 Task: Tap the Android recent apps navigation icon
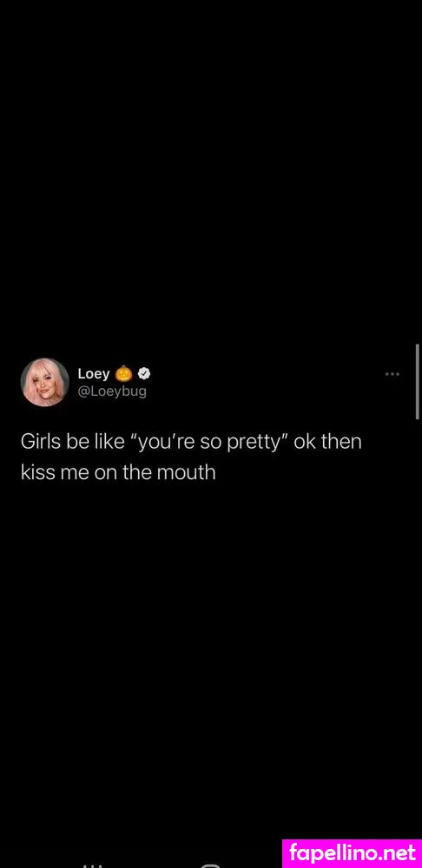pos(93,865)
